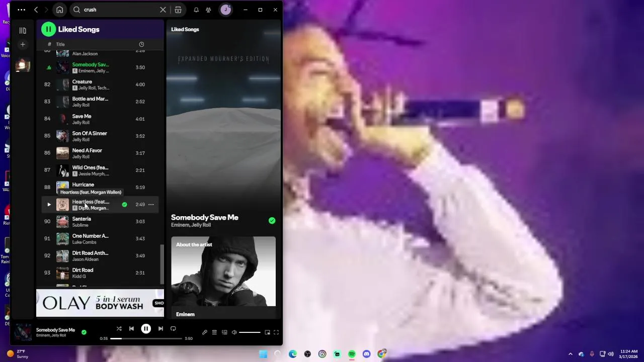Open Microsoft Edge from the taskbar

[x=293, y=354]
